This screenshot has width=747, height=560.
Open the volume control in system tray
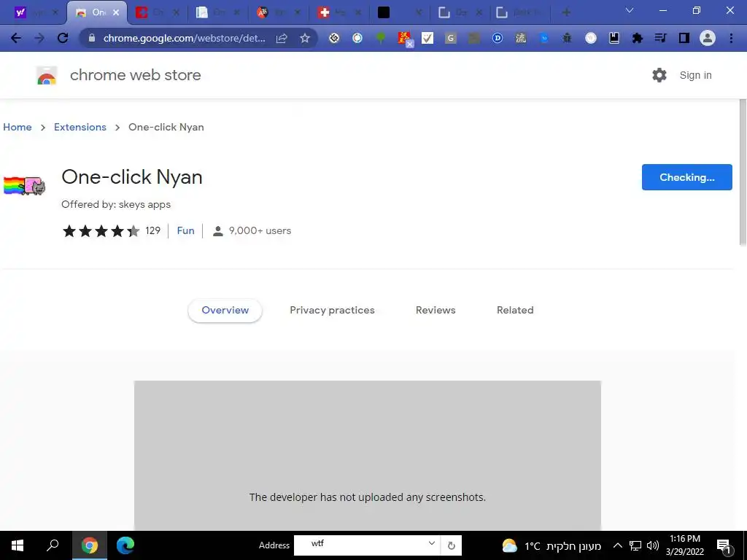(653, 545)
